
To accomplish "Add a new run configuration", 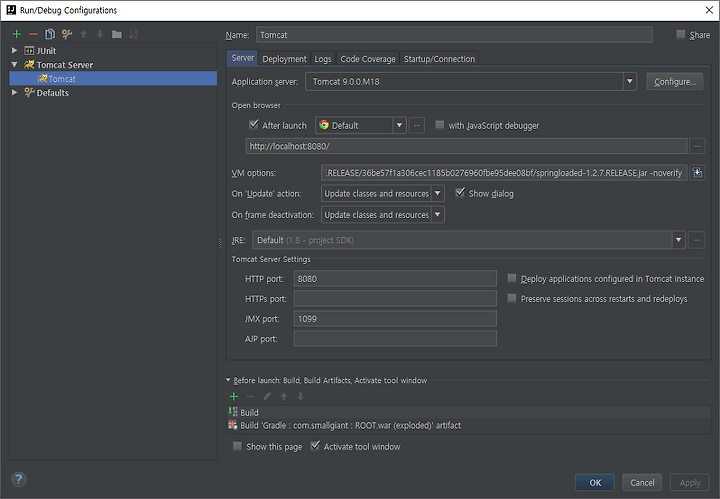I will click(17, 34).
